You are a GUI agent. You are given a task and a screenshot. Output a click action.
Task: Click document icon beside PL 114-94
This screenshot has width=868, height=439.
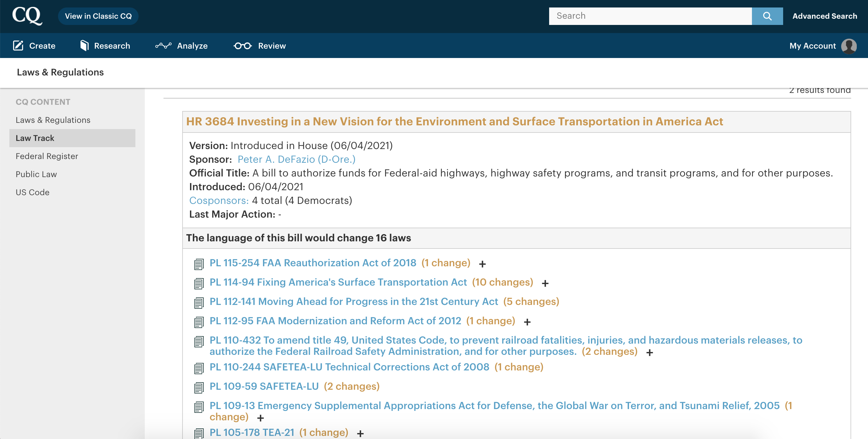[199, 283]
